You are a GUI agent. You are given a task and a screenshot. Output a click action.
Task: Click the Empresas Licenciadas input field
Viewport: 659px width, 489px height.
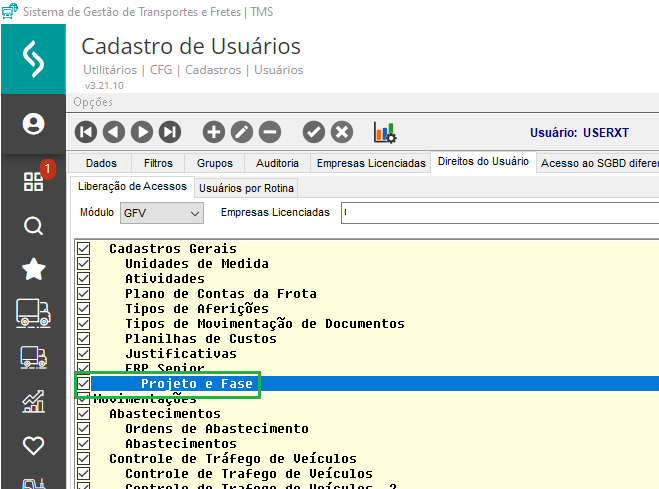pyautogui.click(x=500, y=213)
